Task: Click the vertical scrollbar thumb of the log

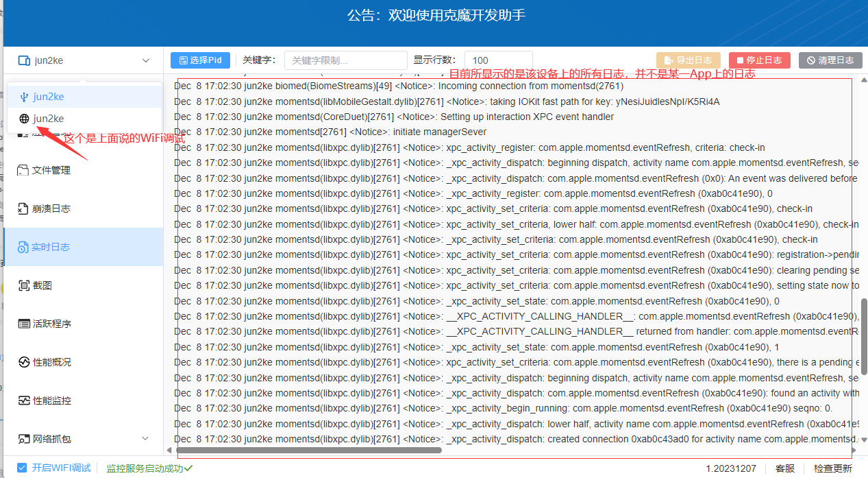Action: [x=864, y=336]
